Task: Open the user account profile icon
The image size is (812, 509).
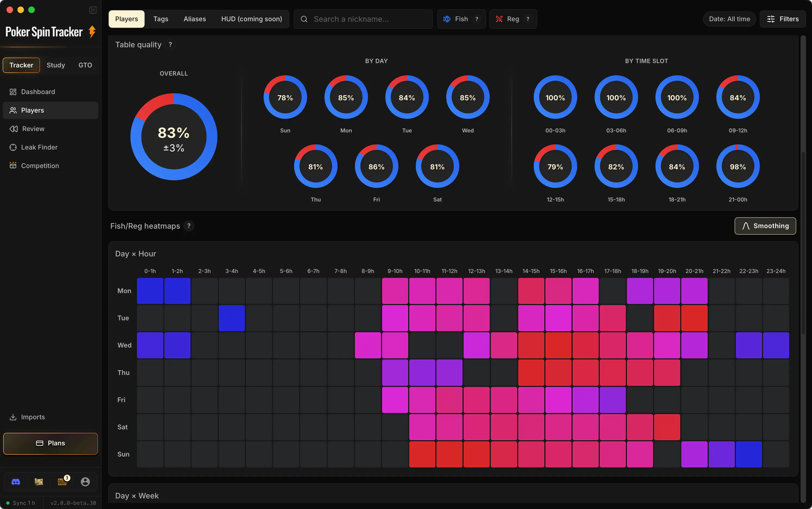Action: (x=85, y=482)
